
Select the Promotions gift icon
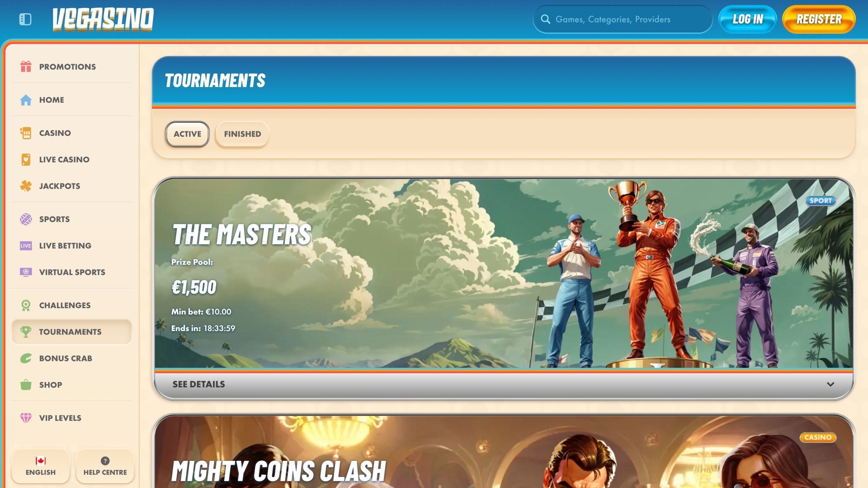pos(25,66)
